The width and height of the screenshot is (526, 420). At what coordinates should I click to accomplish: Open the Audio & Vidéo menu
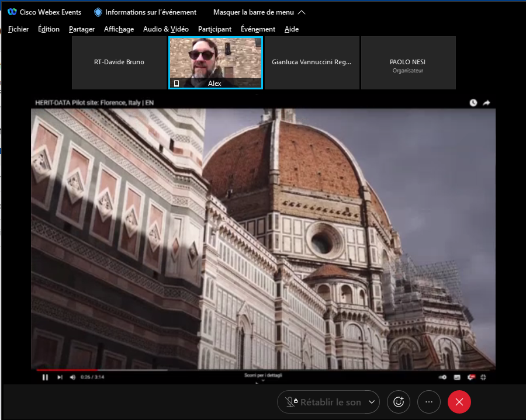pos(166,29)
